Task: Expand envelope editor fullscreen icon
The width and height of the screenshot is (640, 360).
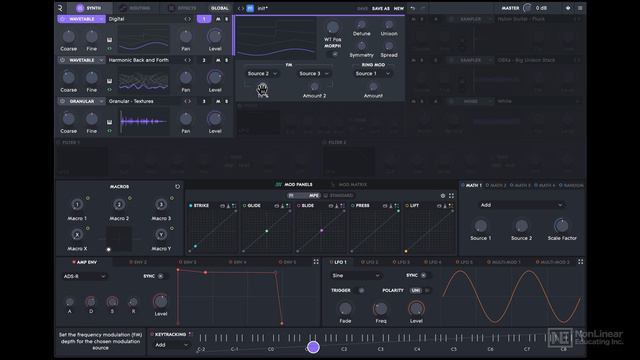Action: coord(316,262)
